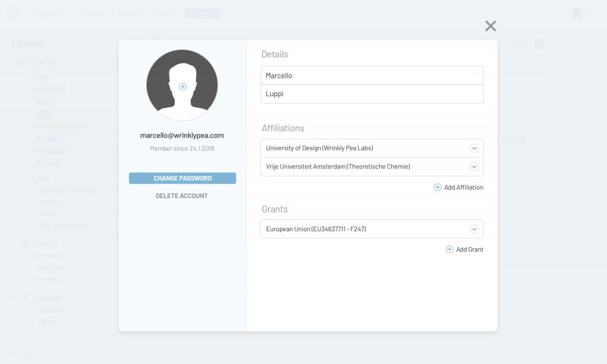Screen dimensions: 607x364
Task: Select the Entries icon in the sidebar
Action: [24, 62]
